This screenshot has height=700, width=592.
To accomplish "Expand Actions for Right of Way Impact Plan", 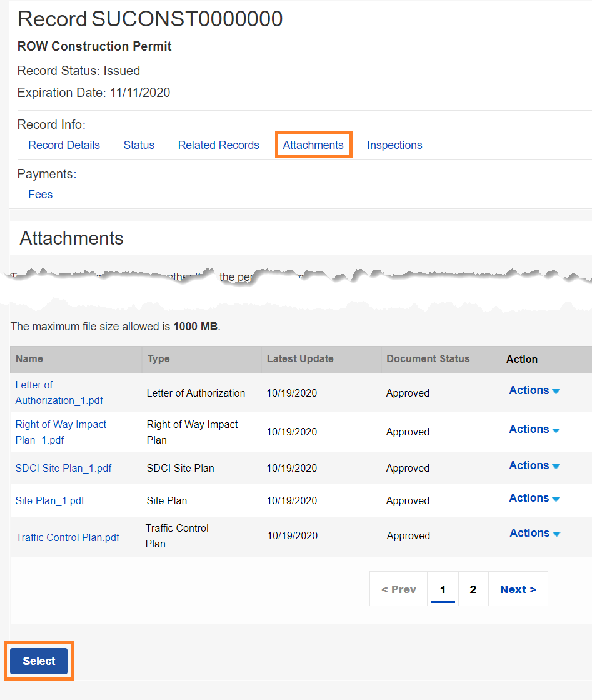I will click(534, 429).
